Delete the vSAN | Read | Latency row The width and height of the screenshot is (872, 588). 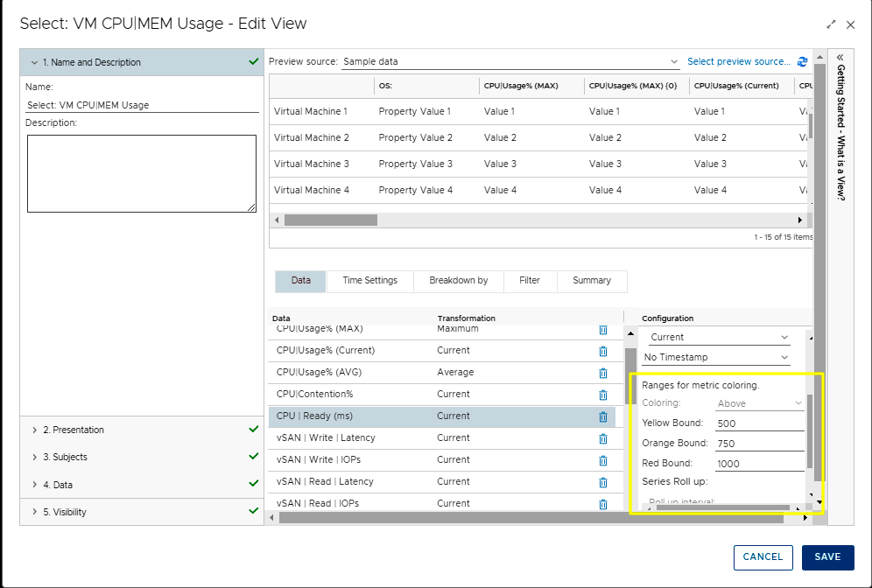(602, 482)
